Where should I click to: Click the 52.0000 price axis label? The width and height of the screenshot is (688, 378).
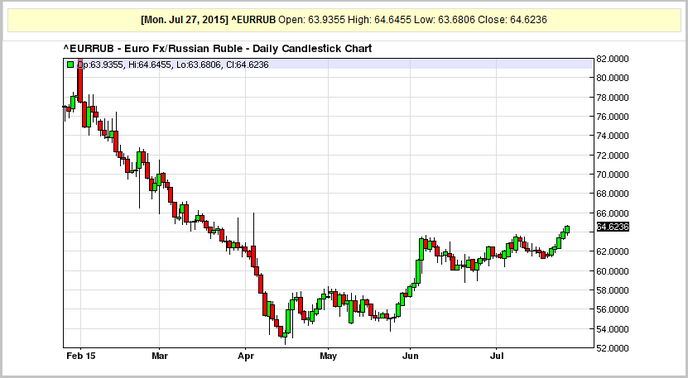613,348
